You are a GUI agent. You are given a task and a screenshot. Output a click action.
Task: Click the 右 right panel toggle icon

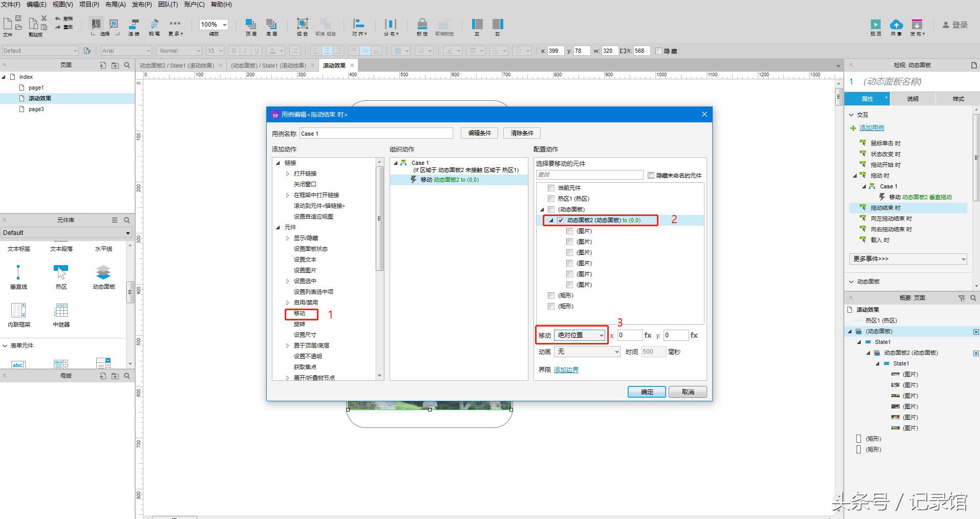coord(498,24)
